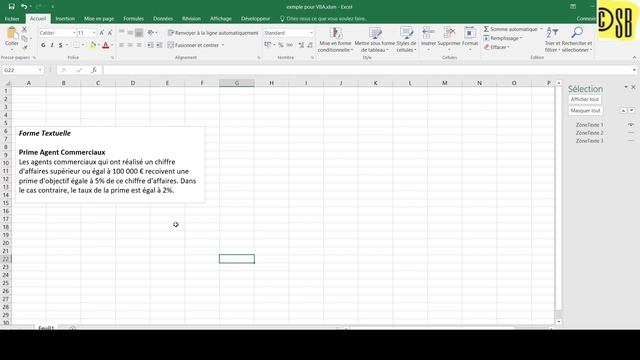Click the Insérer cells icon
The image size is (640, 360).
coord(428,32)
